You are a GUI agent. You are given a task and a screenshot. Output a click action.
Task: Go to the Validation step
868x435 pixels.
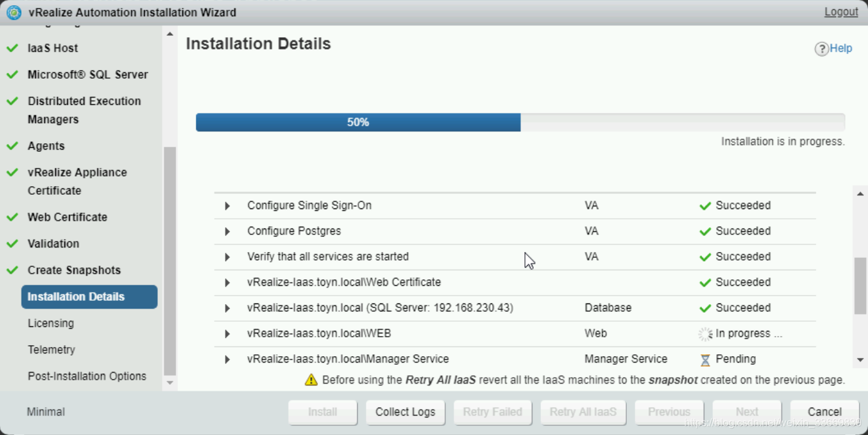coord(53,244)
